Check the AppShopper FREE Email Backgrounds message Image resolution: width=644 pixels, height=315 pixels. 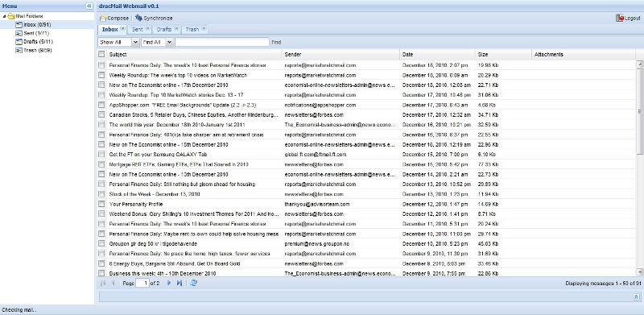click(101, 105)
